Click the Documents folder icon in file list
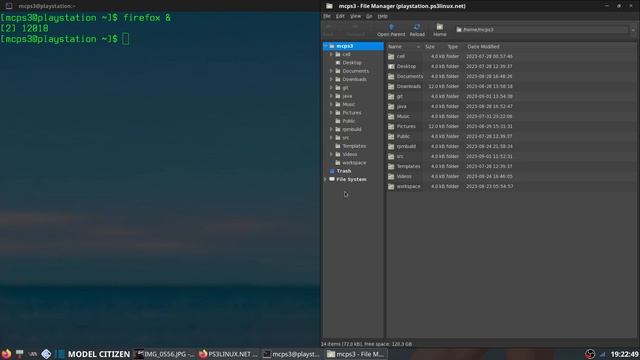The width and height of the screenshot is (640, 360). click(391, 76)
